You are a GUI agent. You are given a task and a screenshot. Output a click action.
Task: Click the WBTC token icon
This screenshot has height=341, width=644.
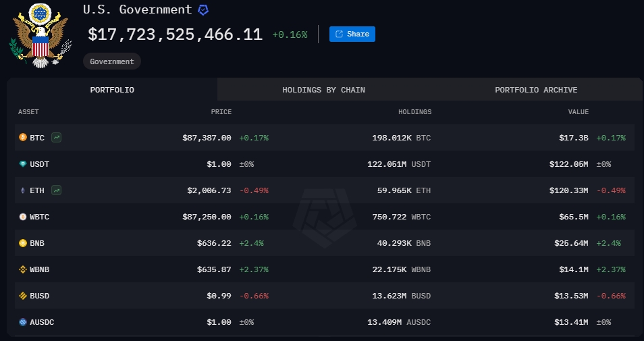click(x=23, y=217)
